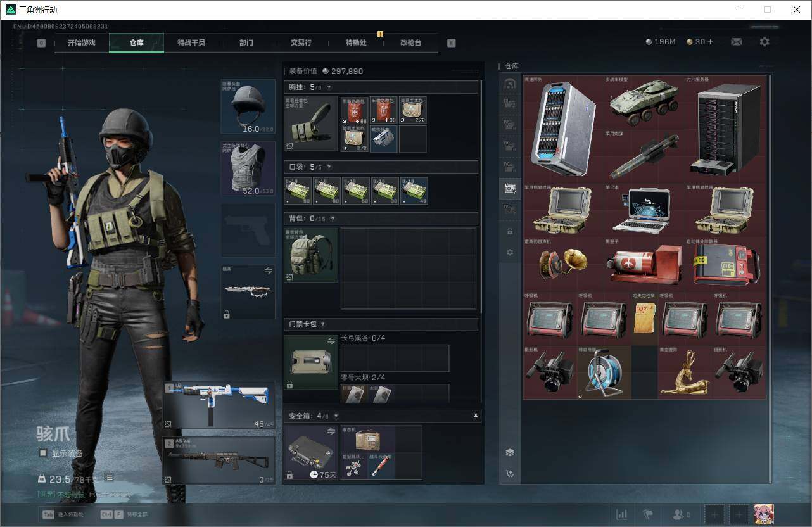Open help for 门禁卡包 section

click(322, 324)
